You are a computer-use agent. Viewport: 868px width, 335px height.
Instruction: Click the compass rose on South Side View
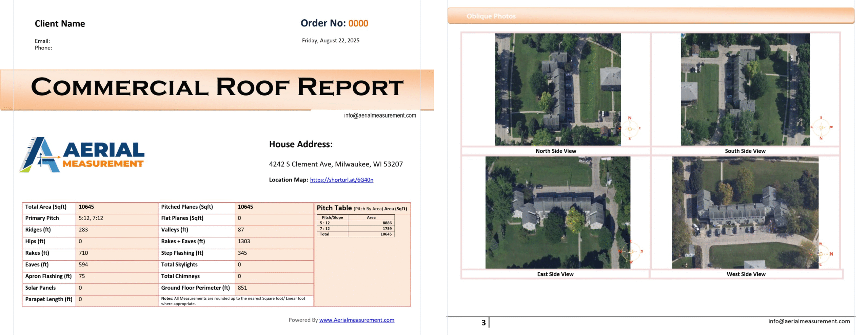click(x=821, y=128)
